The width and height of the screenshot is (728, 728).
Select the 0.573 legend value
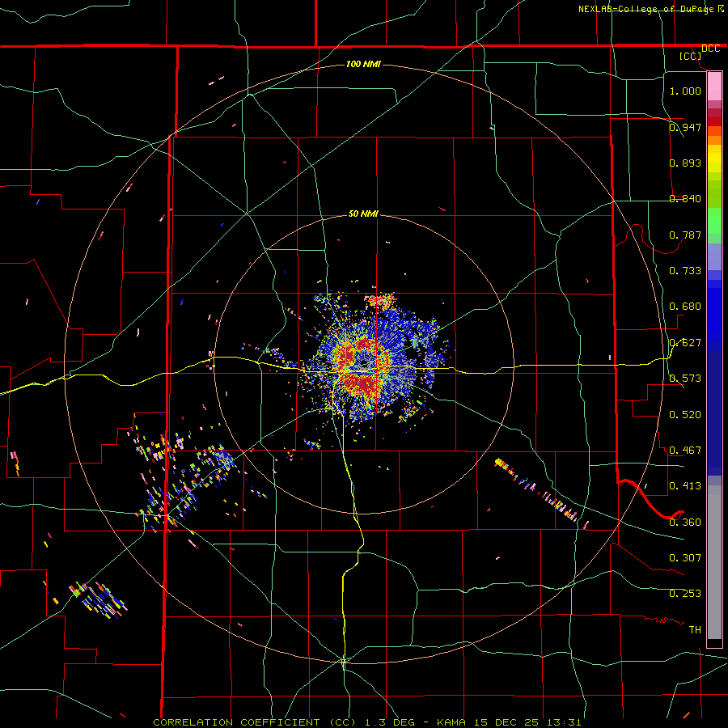coord(685,379)
